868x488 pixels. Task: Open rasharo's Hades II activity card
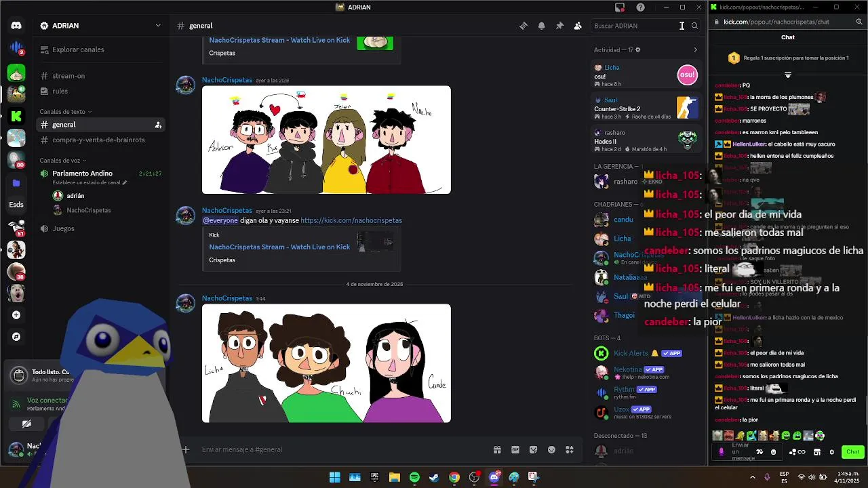coord(646,140)
